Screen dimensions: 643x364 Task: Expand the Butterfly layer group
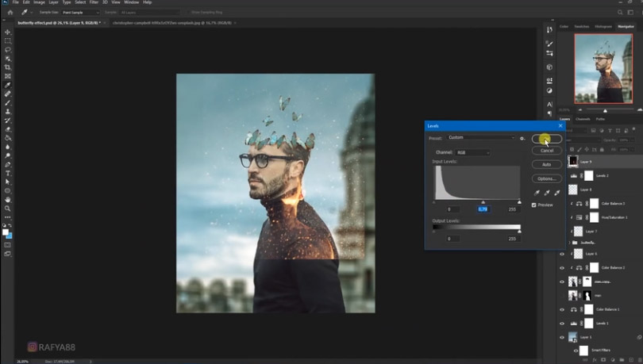[571, 242]
